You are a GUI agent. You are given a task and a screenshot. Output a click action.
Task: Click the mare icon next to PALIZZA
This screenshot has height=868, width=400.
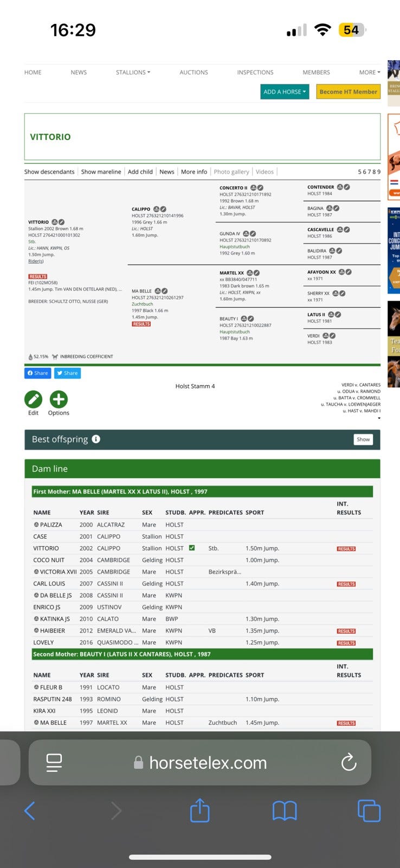(x=36, y=525)
